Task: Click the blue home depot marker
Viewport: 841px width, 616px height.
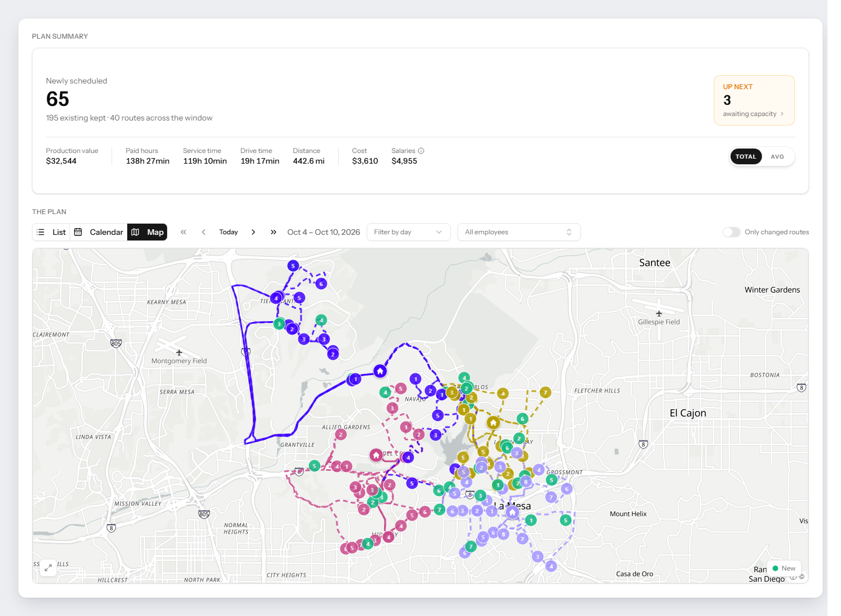Action: pyautogui.click(x=380, y=371)
